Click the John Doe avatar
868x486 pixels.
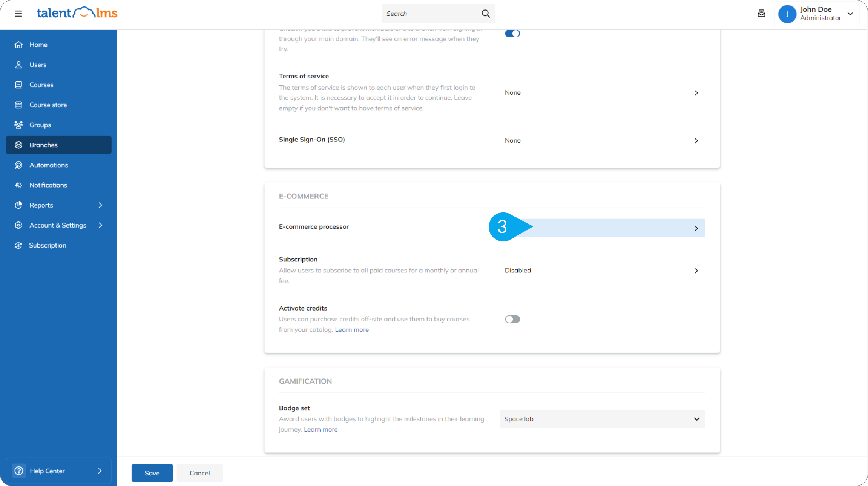click(x=787, y=14)
